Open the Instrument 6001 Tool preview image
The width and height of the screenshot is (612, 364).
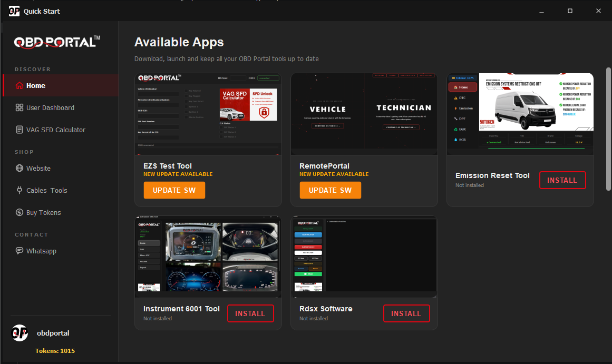pyautogui.click(x=208, y=257)
